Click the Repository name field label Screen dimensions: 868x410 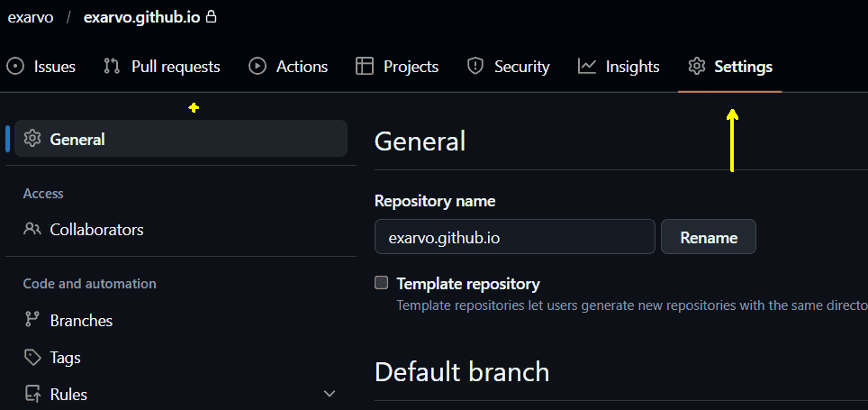[x=435, y=201]
